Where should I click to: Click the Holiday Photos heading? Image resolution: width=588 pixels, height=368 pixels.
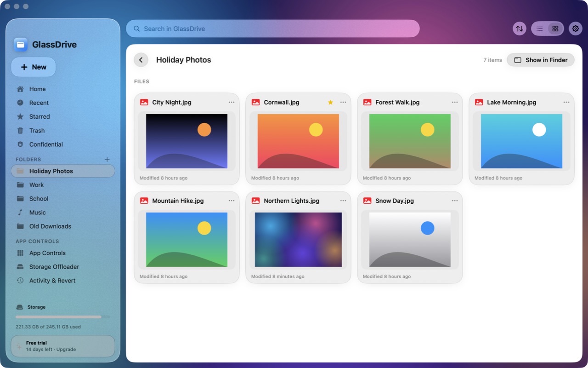(184, 60)
